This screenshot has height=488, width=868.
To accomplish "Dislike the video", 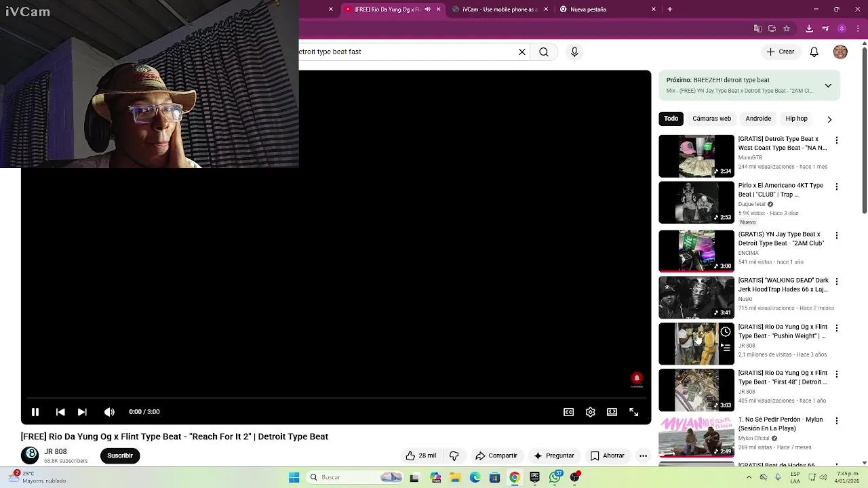I will point(454,455).
